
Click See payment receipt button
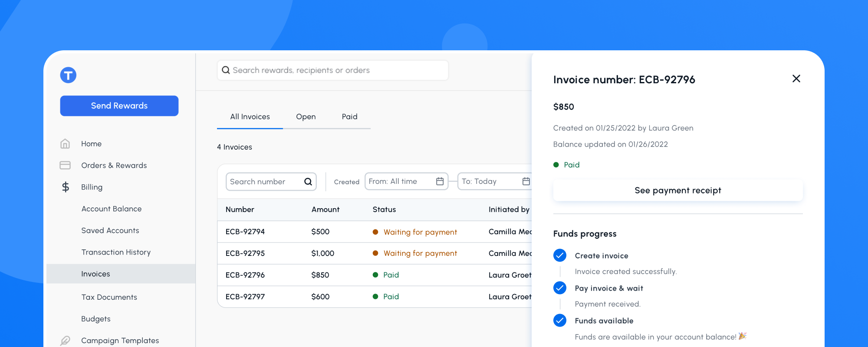(678, 190)
